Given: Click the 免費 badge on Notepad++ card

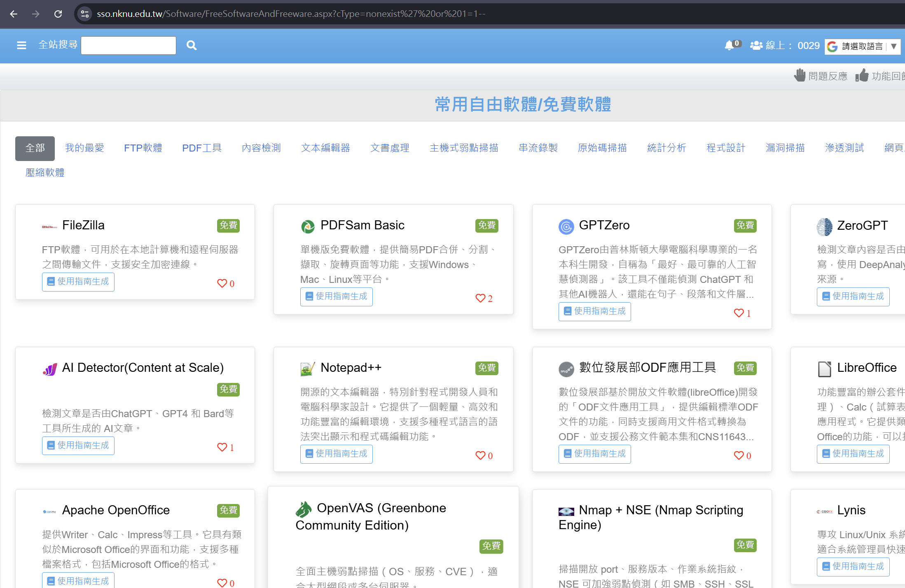Looking at the screenshot, I should point(487,368).
